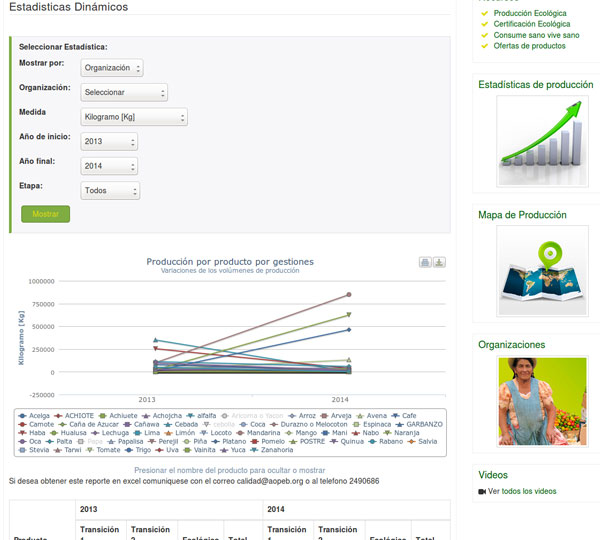
Task: Open the Ofertas de productos link
Action: (529, 46)
